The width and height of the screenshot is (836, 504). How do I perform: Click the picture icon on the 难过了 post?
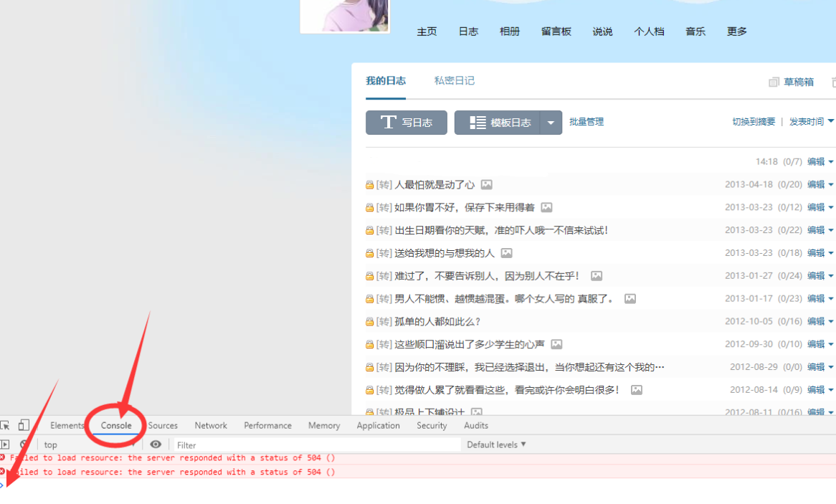click(596, 275)
